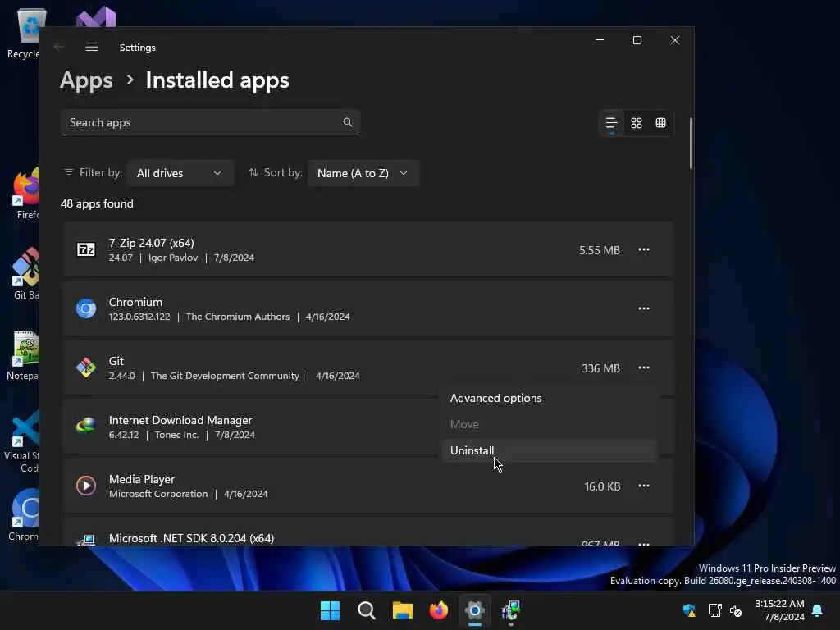Open the Settings hamburger navigation menu
The height and width of the screenshot is (630, 840).
pyautogui.click(x=92, y=47)
